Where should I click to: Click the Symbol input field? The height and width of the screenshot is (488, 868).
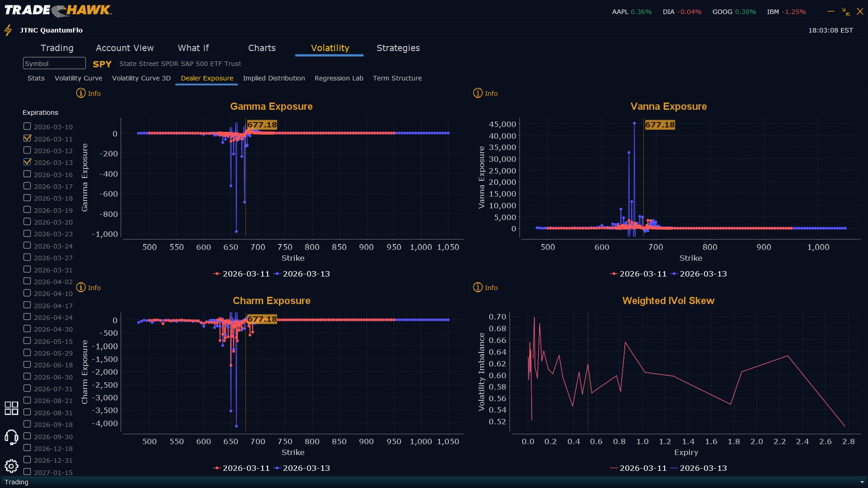pos(54,63)
